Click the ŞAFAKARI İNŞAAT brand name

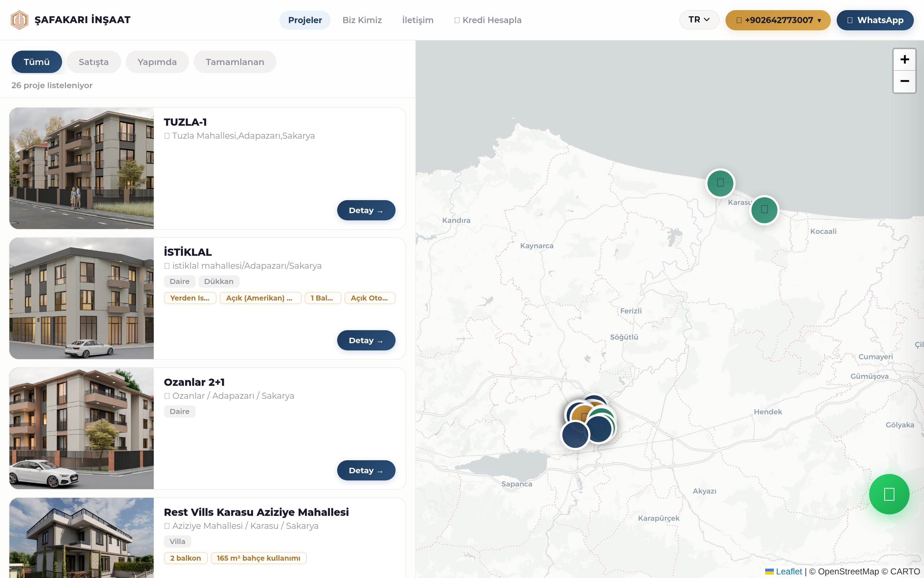82,20
